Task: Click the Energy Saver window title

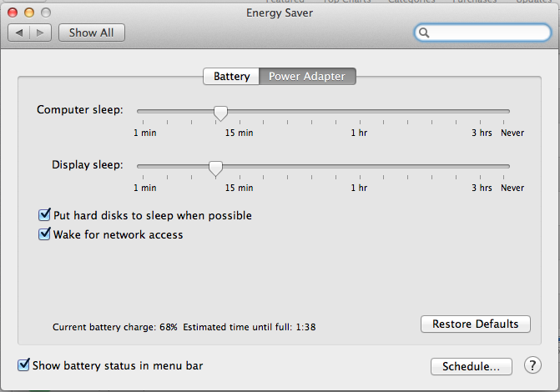Action: pos(280,13)
